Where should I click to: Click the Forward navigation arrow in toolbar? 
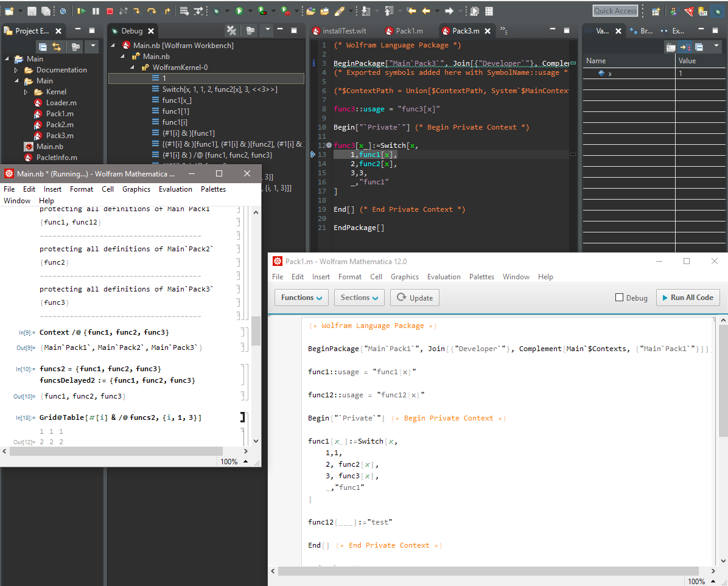coord(449,11)
